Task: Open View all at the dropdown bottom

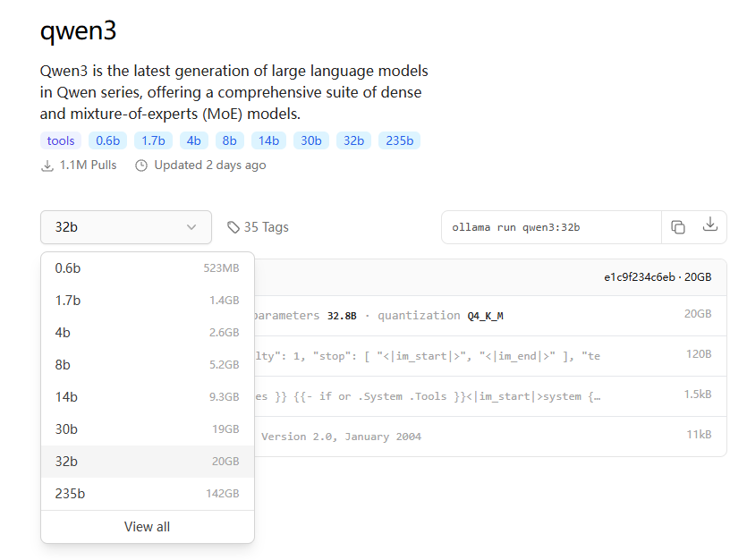Action: [148, 527]
